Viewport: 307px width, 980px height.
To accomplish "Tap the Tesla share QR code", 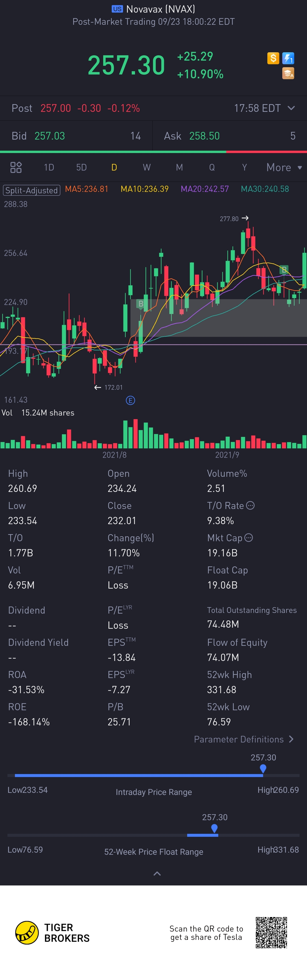I will (271, 932).
